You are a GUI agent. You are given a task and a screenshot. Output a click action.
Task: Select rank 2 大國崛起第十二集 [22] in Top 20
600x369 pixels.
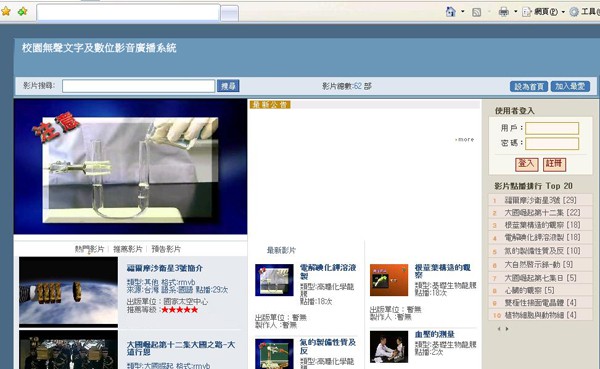540,212
